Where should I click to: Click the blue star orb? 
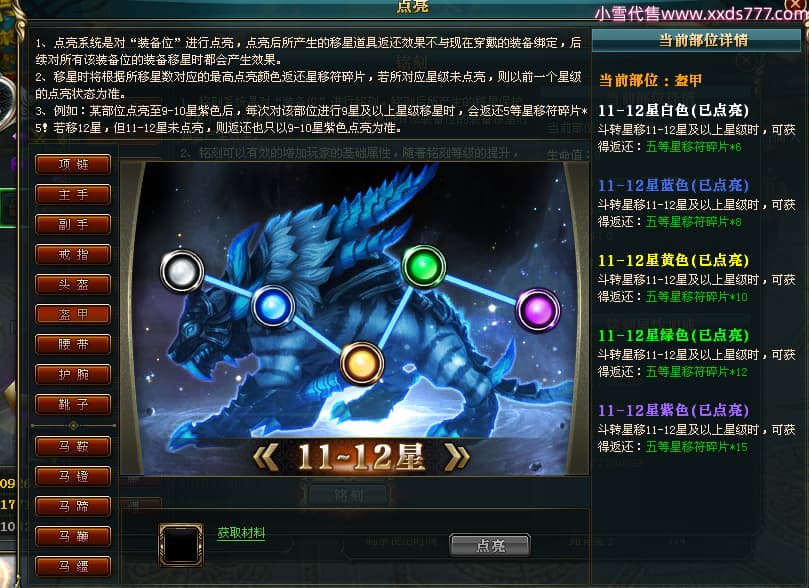point(273,307)
